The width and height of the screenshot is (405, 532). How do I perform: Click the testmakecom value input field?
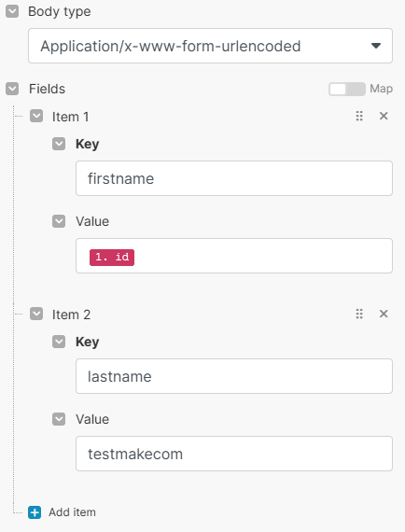point(234,454)
